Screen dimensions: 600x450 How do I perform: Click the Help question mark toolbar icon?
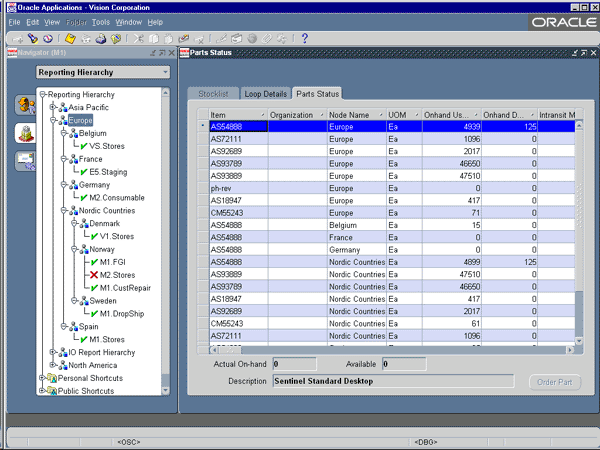click(x=304, y=39)
